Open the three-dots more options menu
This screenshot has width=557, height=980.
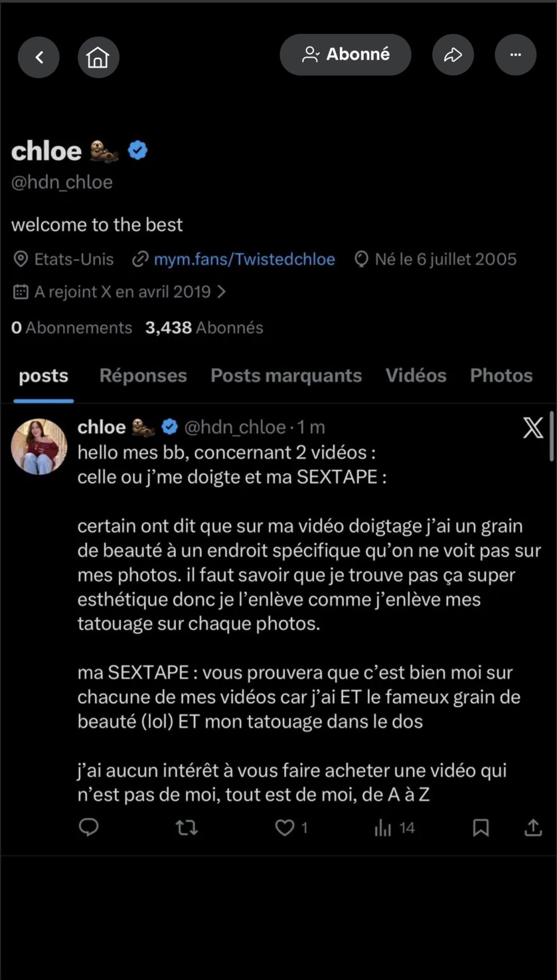coord(515,55)
